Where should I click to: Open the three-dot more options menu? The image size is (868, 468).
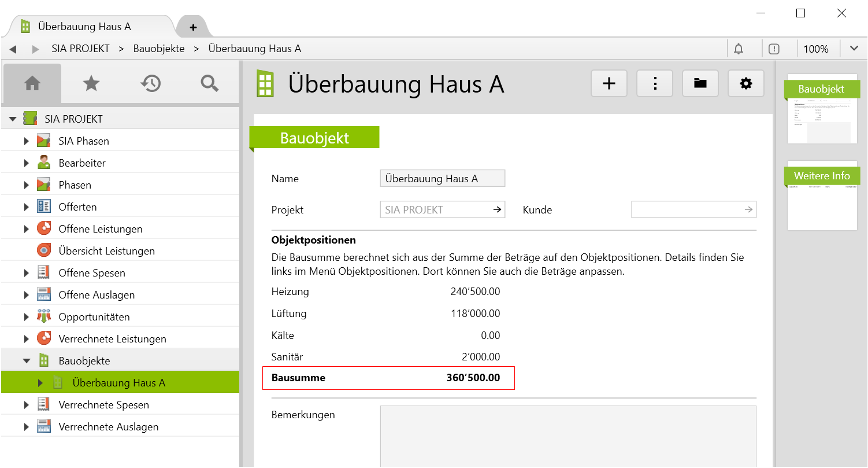(x=655, y=84)
